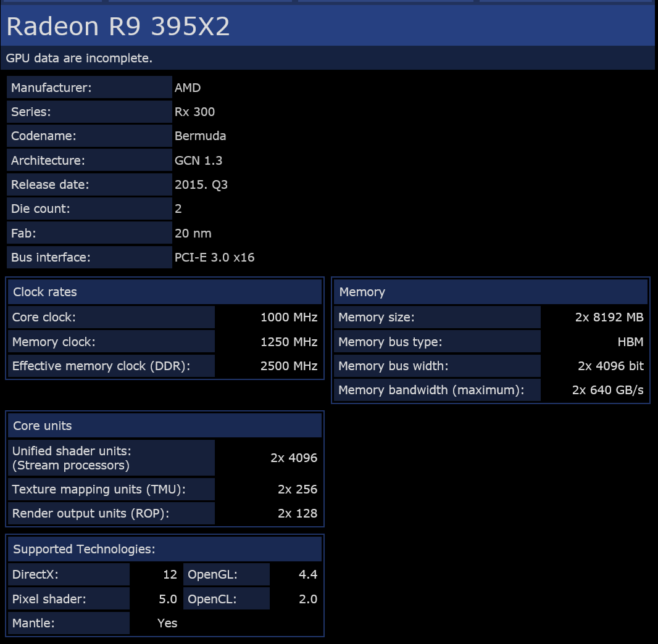The width and height of the screenshot is (658, 644).
Task: Select the DirectX value '12'
Action: point(170,574)
